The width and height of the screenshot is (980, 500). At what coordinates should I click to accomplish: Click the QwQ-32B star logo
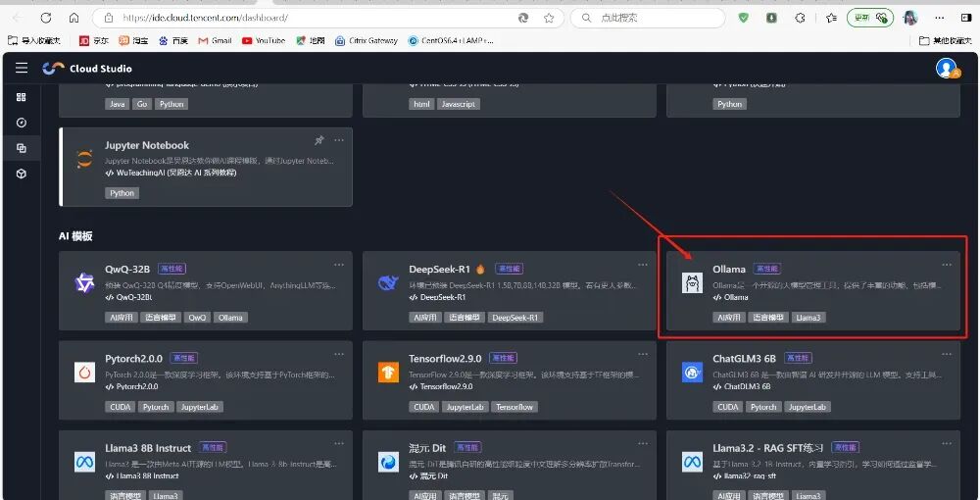pos(84,282)
